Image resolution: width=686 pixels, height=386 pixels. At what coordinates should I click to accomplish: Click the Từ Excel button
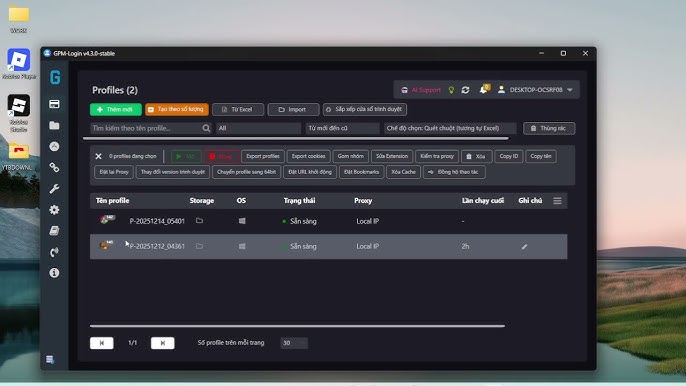(238, 109)
